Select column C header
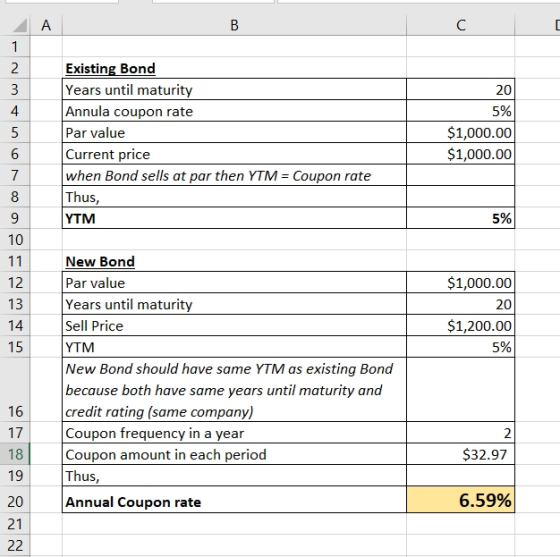560x557 pixels. click(461, 25)
